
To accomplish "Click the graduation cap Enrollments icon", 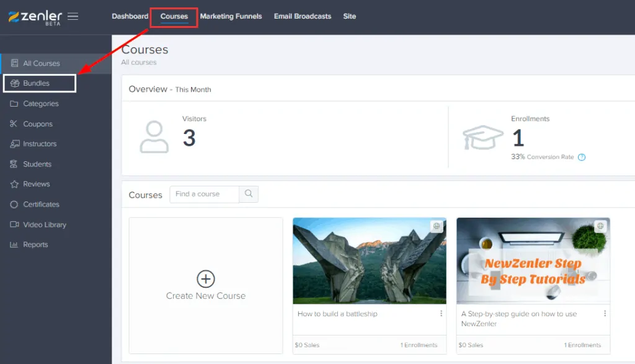I will [x=483, y=138].
